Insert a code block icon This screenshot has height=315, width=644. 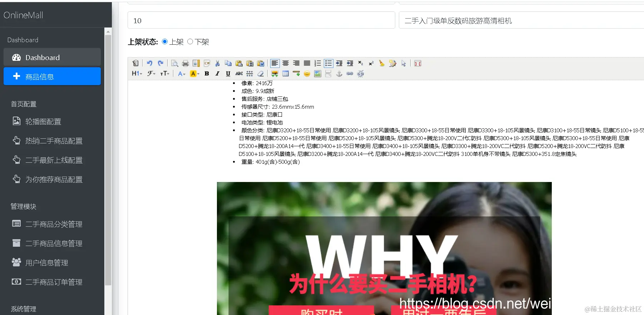point(207,63)
